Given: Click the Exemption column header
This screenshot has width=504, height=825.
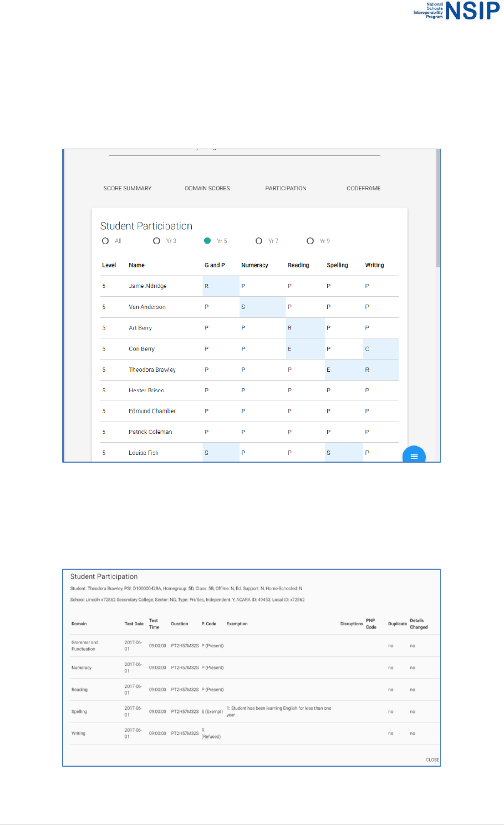Looking at the screenshot, I should pos(237,624).
